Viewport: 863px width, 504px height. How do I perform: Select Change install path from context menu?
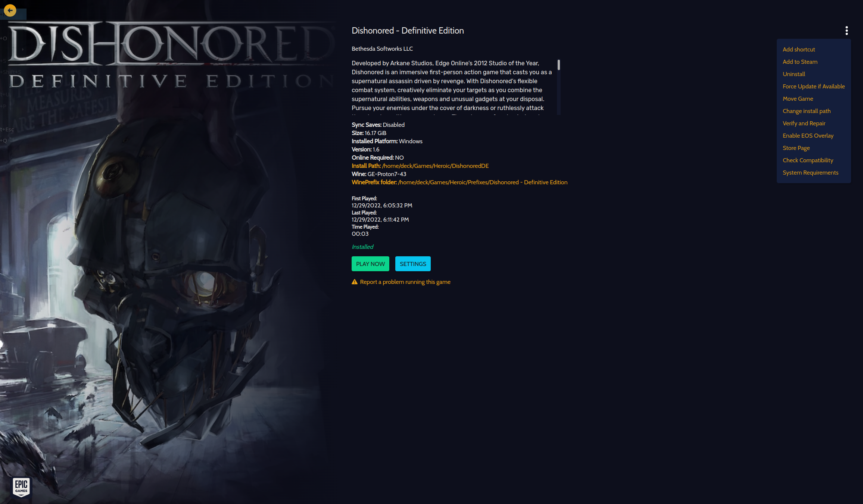tap(807, 111)
